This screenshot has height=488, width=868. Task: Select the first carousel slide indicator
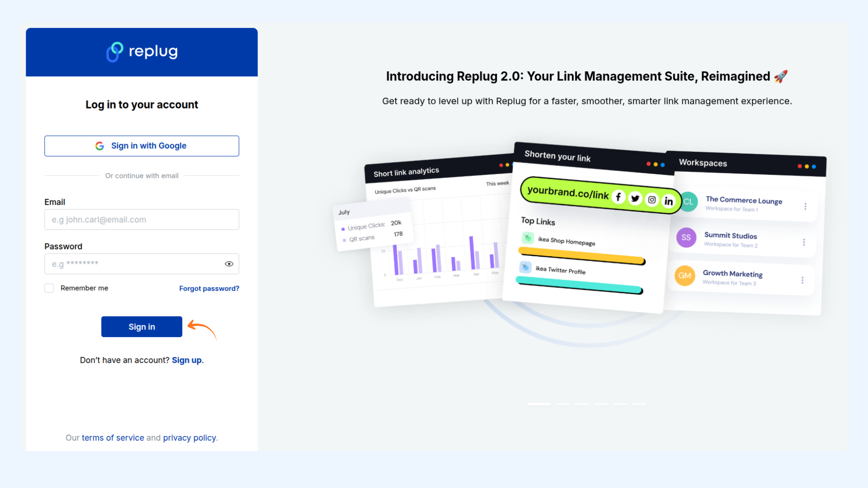click(539, 404)
